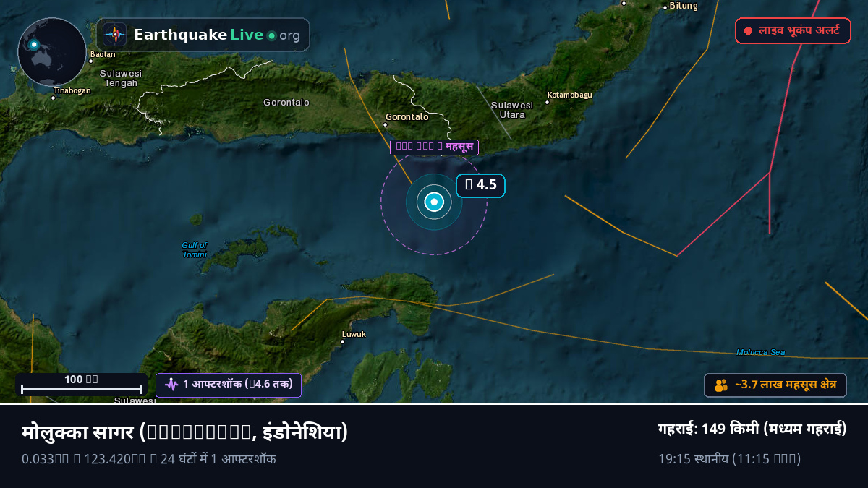Click the 0.033 / 123.420 coordinates line

[x=149, y=459]
